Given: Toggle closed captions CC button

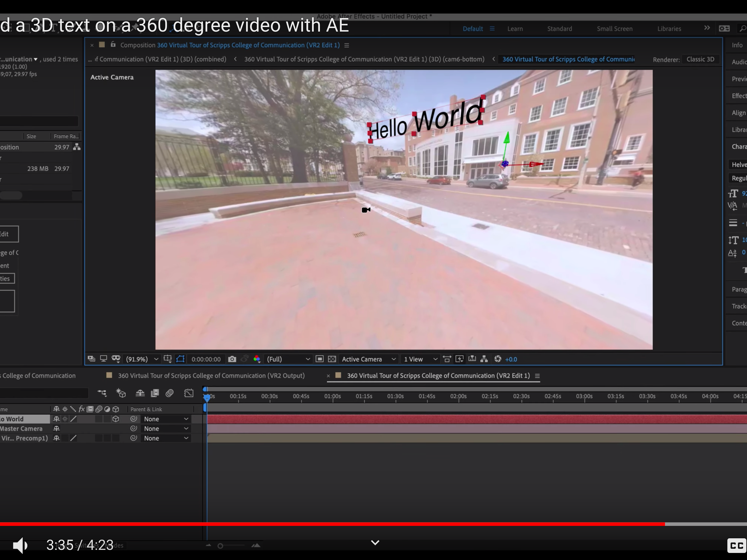Looking at the screenshot, I should (x=736, y=545).
